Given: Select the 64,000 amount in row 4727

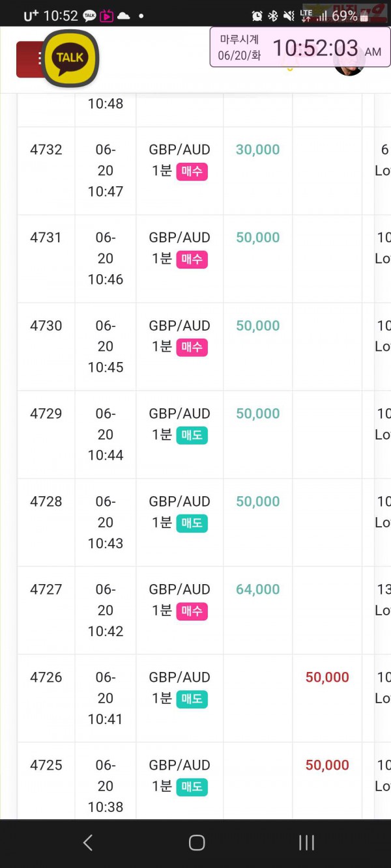Looking at the screenshot, I should pos(258,589).
